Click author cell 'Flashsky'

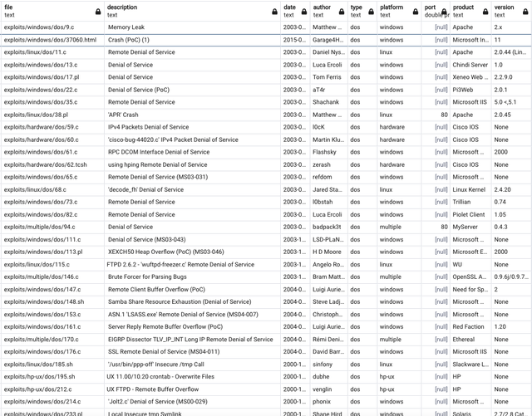(329, 152)
